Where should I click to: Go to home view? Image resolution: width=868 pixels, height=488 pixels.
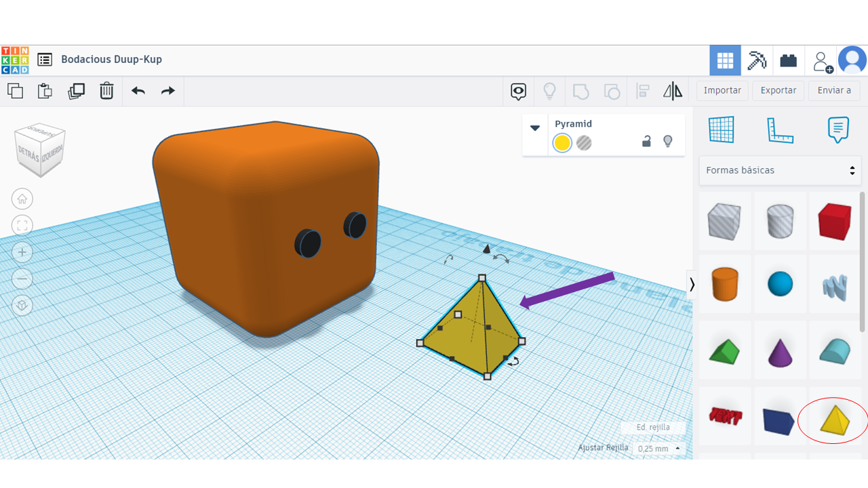tap(22, 199)
